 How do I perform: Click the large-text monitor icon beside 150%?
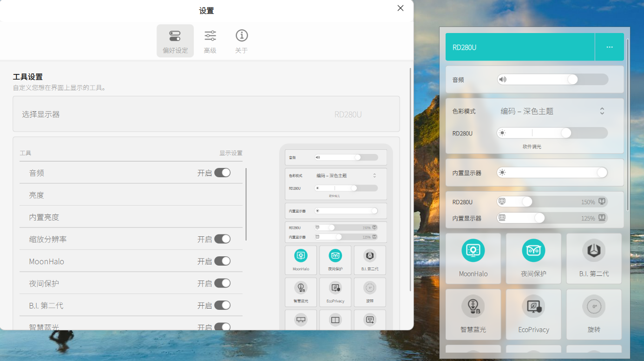(x=602, y=201)
